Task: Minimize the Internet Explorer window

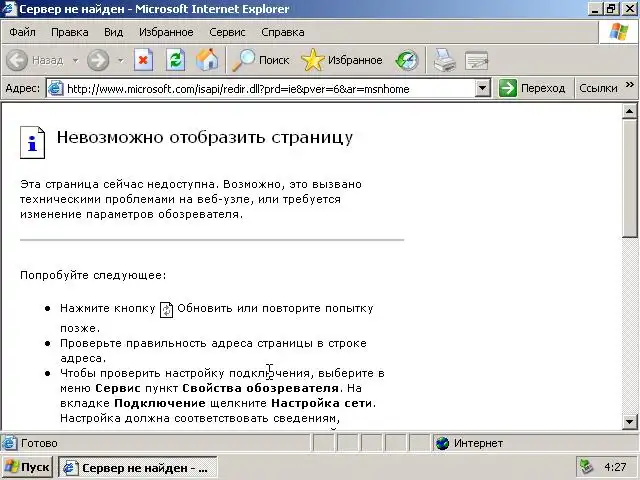Action: pos(595,9)
